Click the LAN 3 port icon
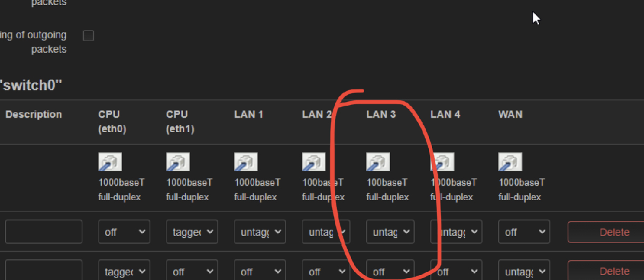This screenshot has width=644, height=280. tap(378, 162)
